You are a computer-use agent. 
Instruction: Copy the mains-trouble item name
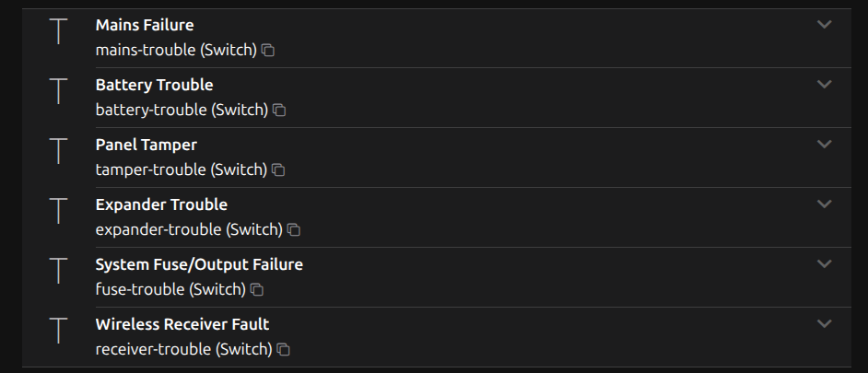(268, 51)
